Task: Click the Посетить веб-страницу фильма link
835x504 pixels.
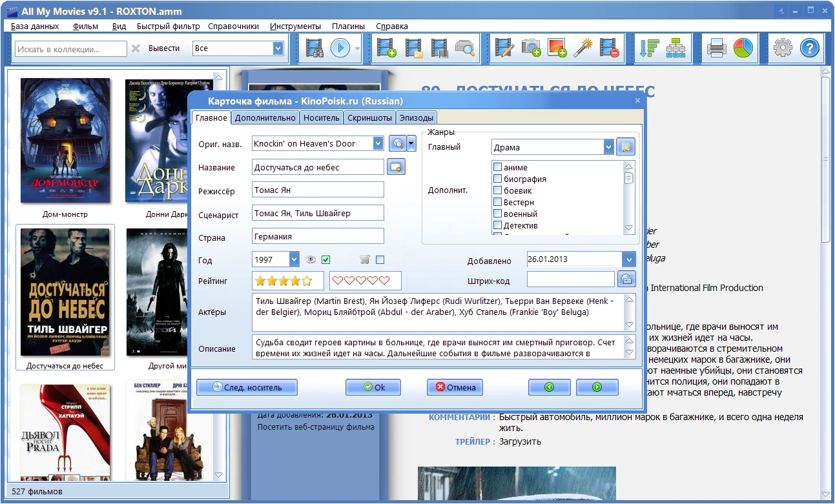Action: click(316, 427)
